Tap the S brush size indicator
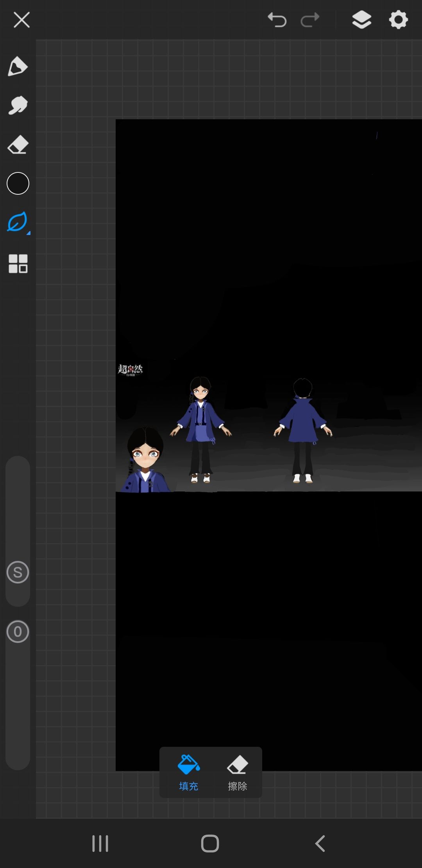The image size is (422, 868). pos(18,572)
